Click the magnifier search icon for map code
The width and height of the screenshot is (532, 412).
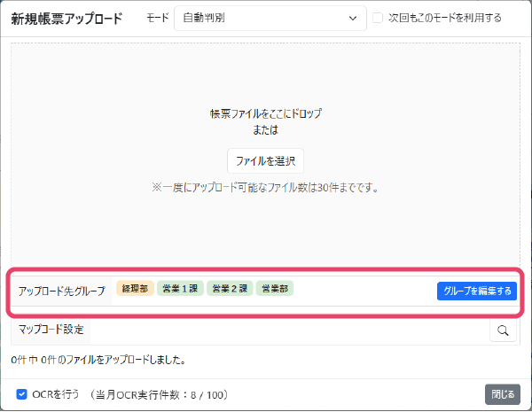pyautogui.click(x=503, y=330)
